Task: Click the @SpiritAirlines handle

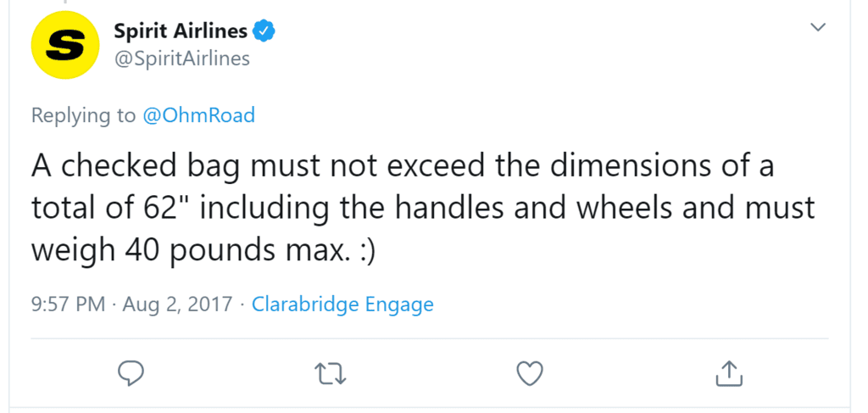Action: pyautogui.click(x=181, y=59)
